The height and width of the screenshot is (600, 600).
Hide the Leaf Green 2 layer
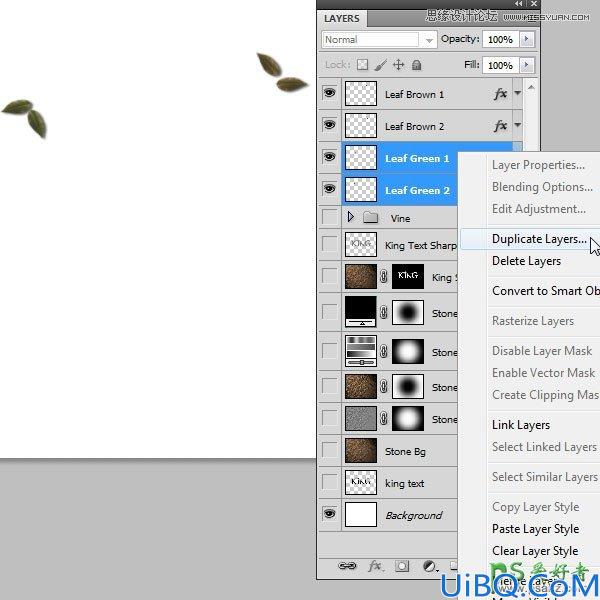tap(329, 189)
